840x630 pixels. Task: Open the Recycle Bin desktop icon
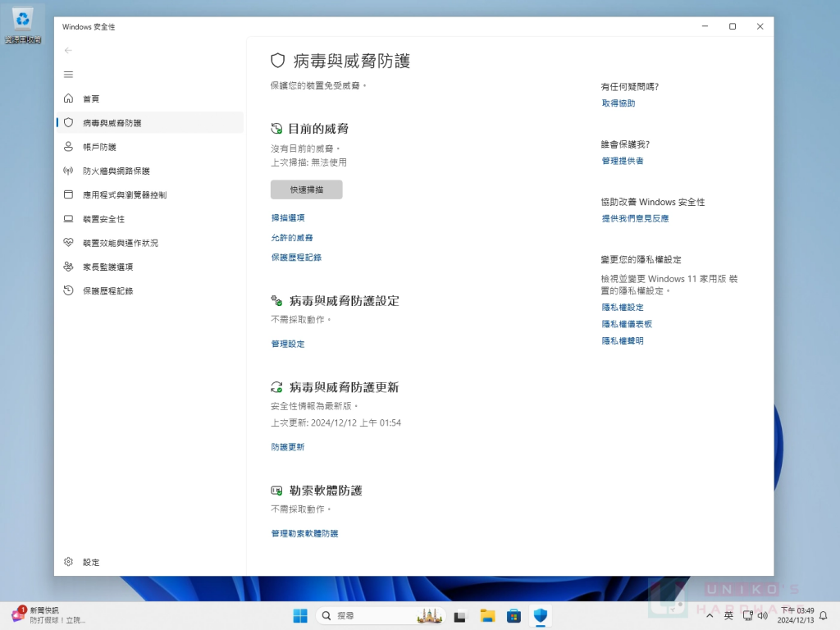(22, 25)
